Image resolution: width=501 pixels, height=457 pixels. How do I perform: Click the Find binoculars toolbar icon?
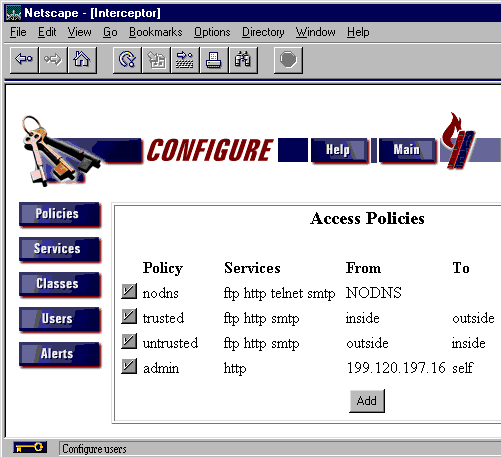click(x=243, y=60)
